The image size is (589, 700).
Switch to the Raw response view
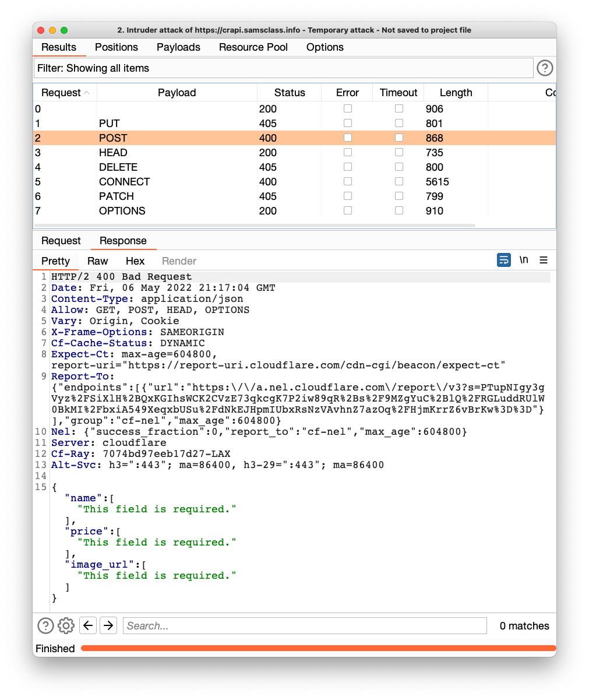click(x=98, y=261)
